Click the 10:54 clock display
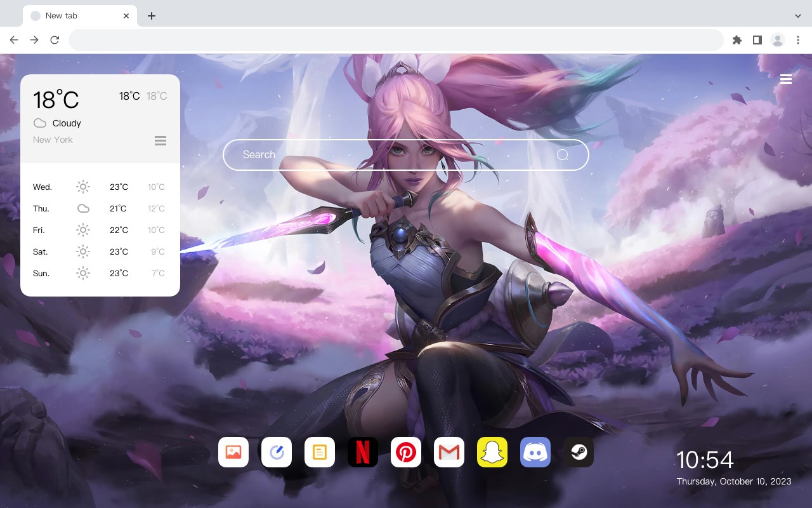 [x=705, y=460]
